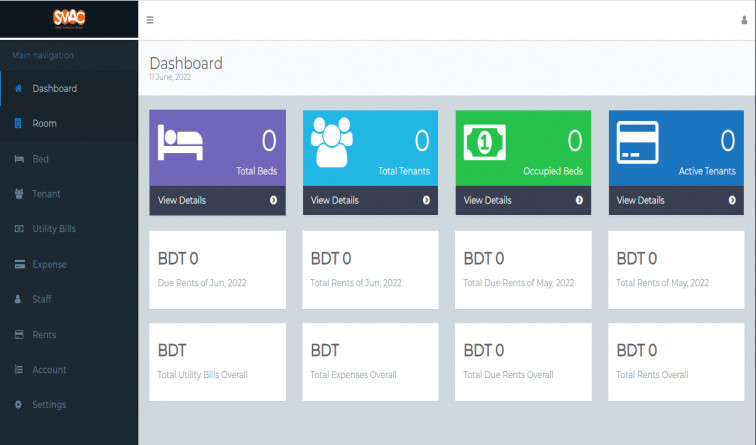Click the Occupied Beds count
Viewport: 756px width, 445px height.
click(575, 141)
